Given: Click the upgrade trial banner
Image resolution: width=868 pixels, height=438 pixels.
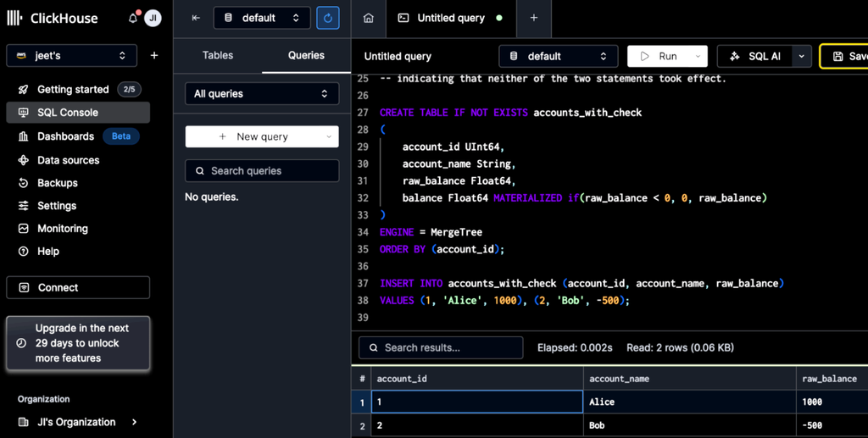Looking at the screenshot, I should 78,343.
